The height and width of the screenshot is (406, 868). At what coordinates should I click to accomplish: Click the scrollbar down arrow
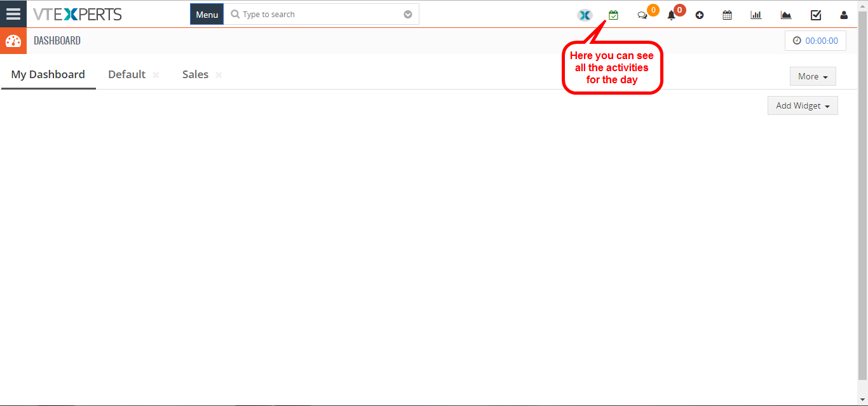(x=863, y=401)
